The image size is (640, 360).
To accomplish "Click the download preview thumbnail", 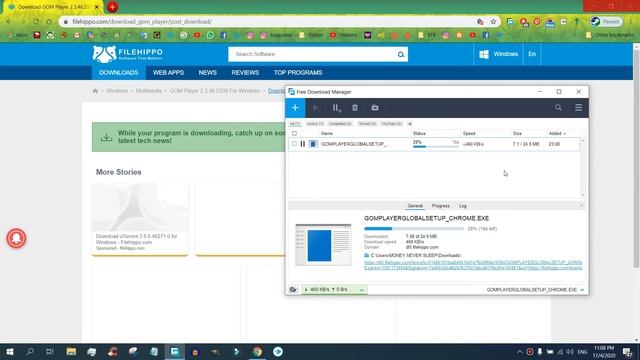I will pos(323,244).
